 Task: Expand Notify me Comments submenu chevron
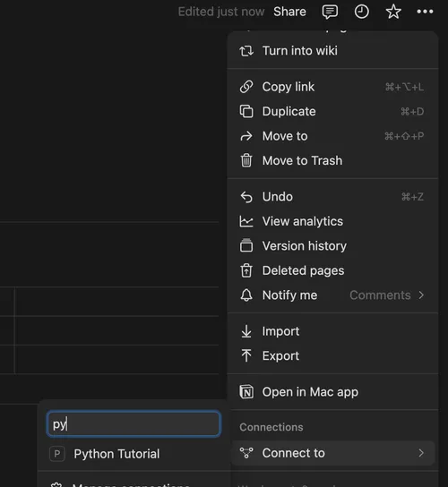point(421,295)
